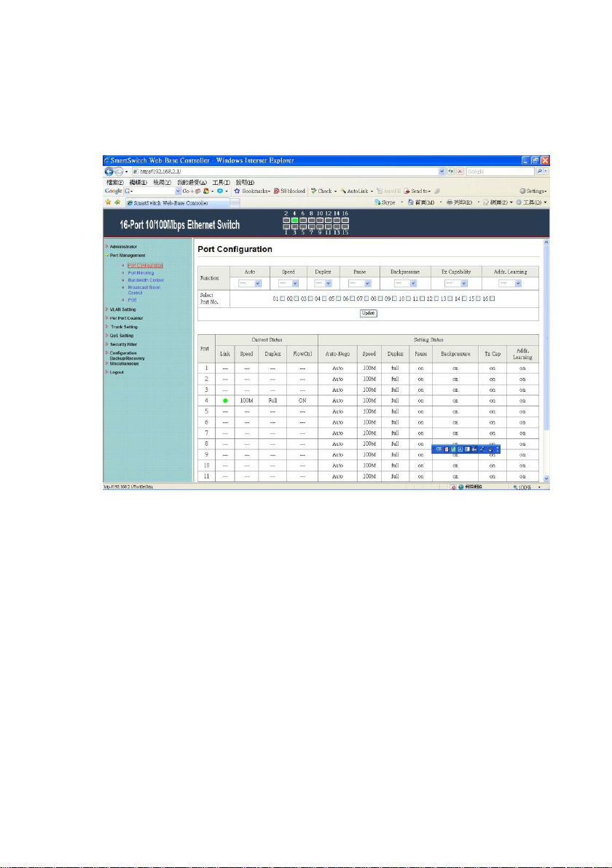
Task: Click the refresh icon next to address bar
Action: click(451, 172)
